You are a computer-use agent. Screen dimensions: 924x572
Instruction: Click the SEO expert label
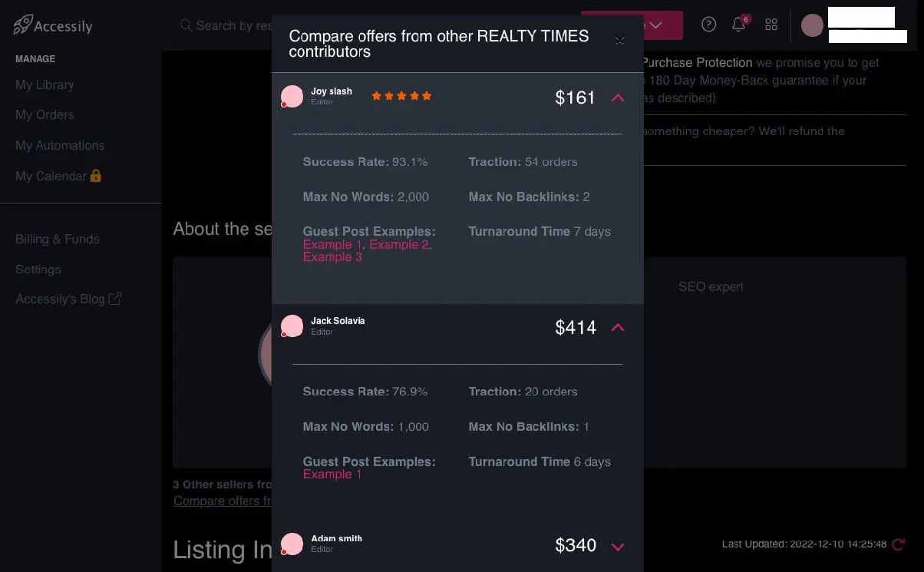point(711,286)
